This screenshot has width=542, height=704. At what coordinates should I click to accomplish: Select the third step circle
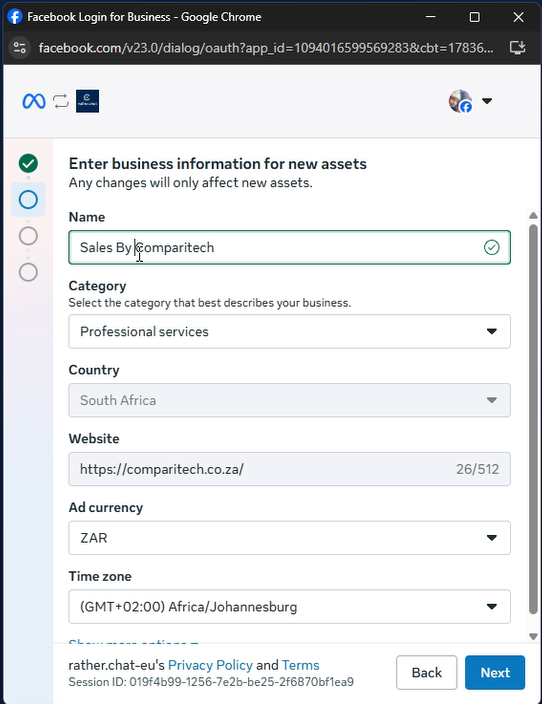coord(28,236)
